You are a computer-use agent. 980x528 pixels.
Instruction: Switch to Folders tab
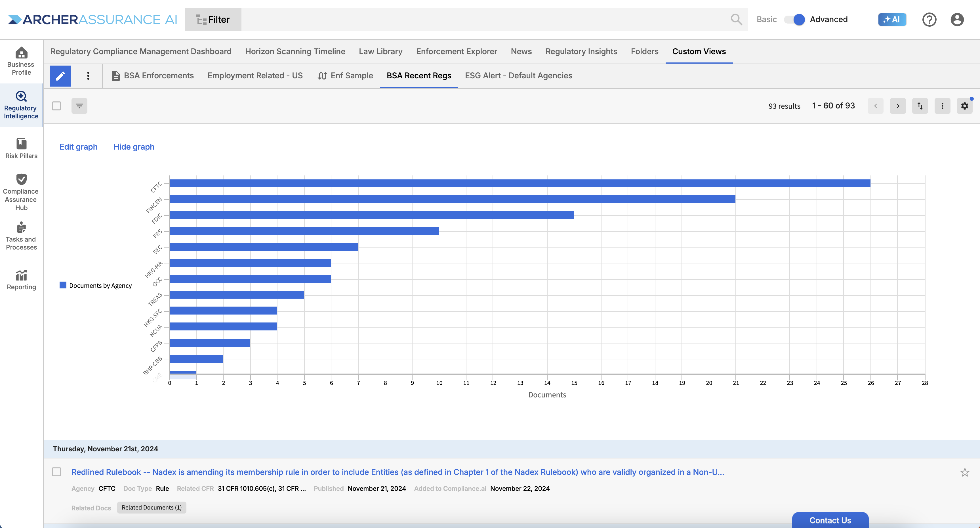pyautogui.click(x=644, y=51)
